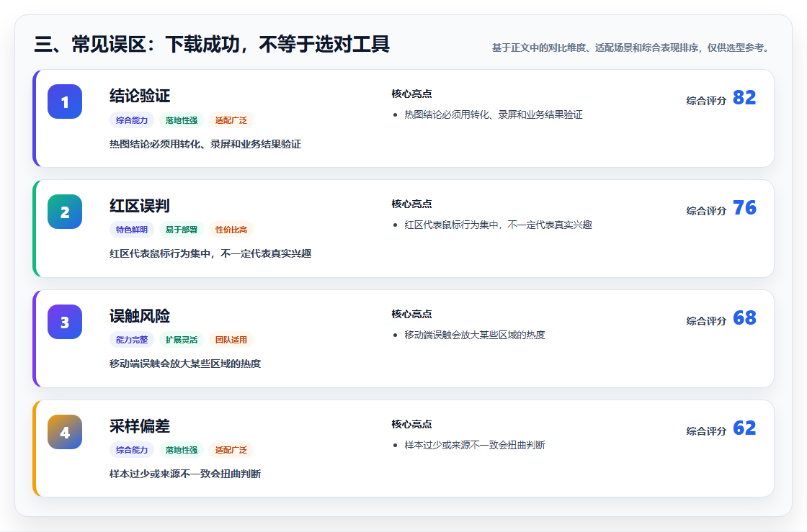Select the 能力完整 tag

click(x=132, y=340)
